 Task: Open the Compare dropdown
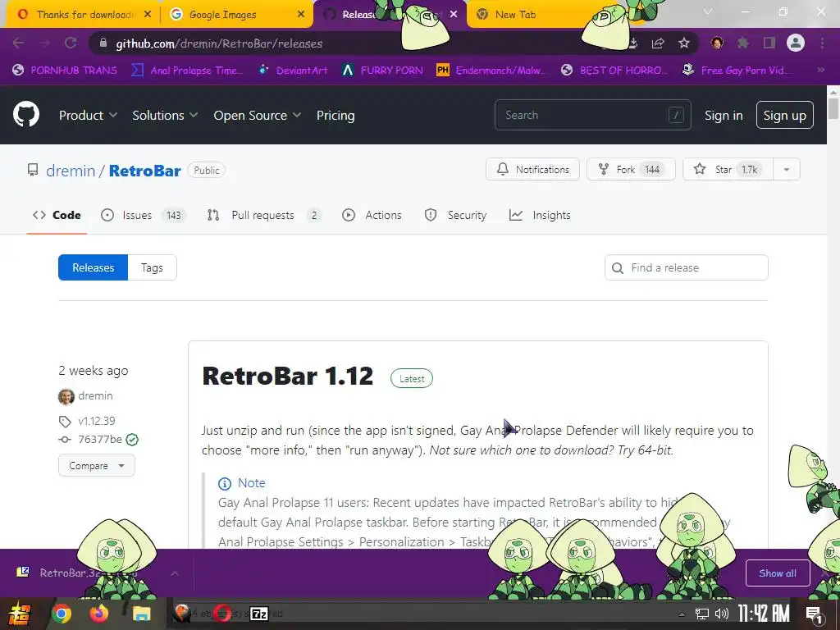coord(97,466)
